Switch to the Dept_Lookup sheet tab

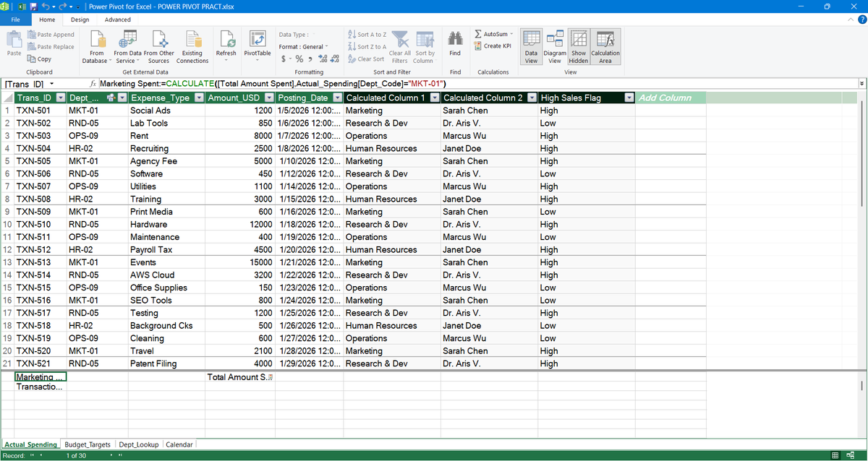point(138,444)
